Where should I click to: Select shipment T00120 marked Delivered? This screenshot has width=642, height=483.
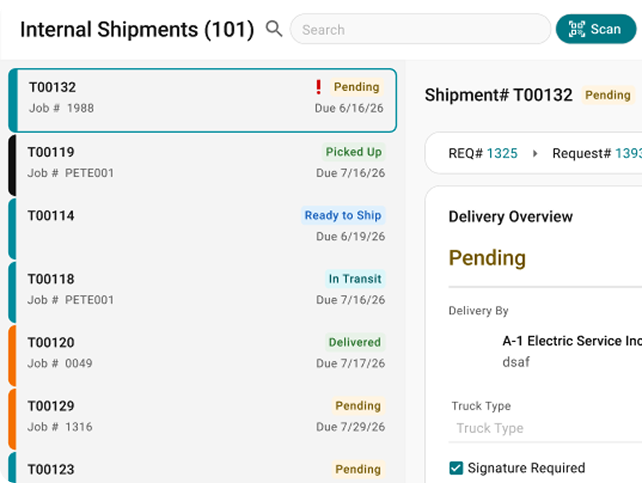(x=202, y=355)
